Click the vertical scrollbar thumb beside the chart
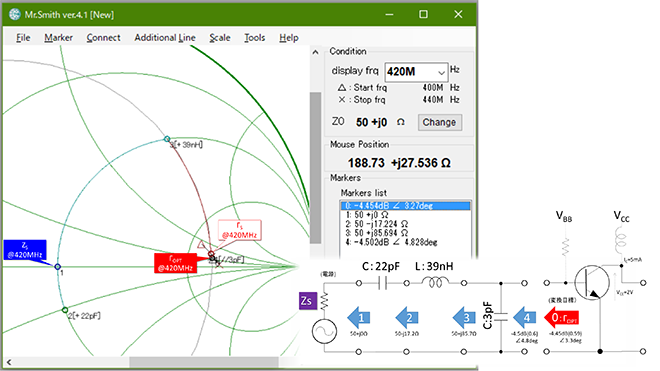660x371 pixels. 315,168
